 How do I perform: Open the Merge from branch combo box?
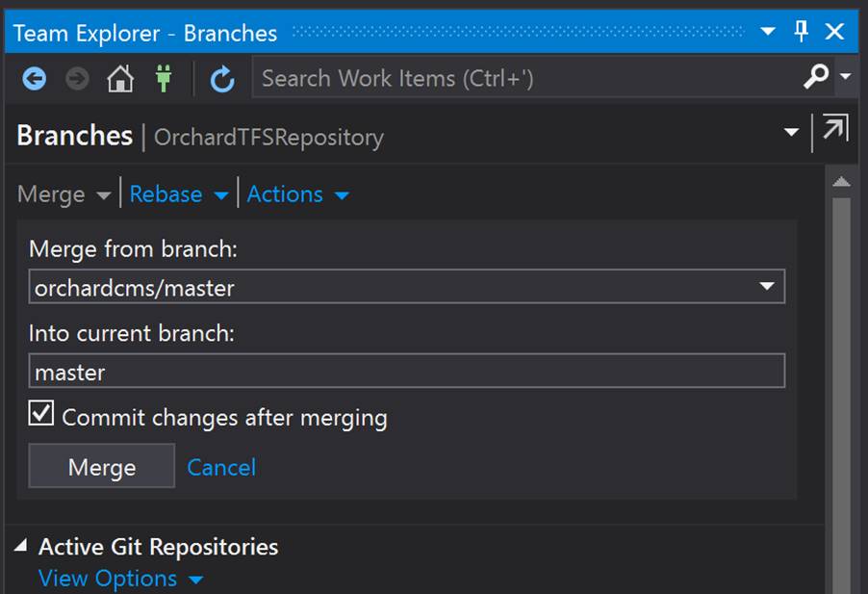(x=407, y=286)
